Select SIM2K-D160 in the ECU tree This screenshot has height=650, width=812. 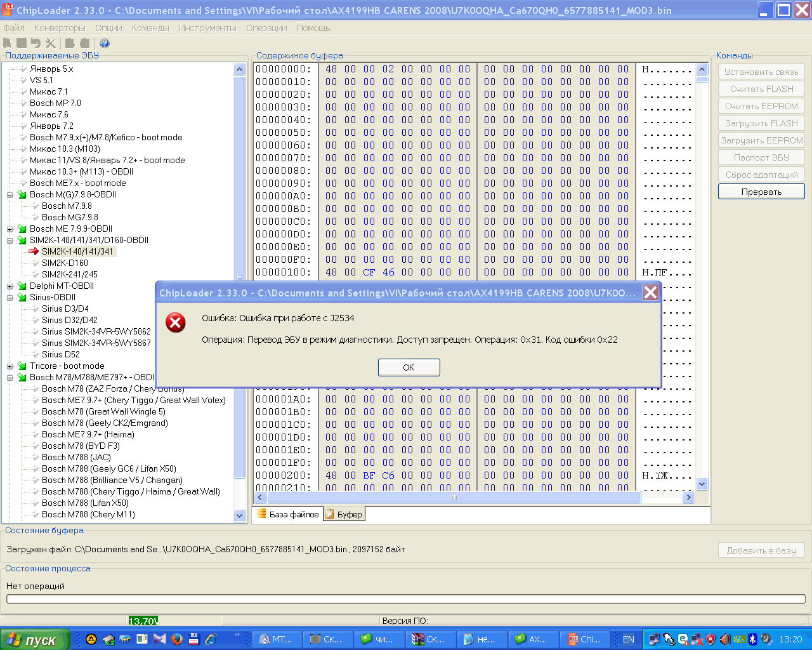pyautogui.click(x=65, y=263)
